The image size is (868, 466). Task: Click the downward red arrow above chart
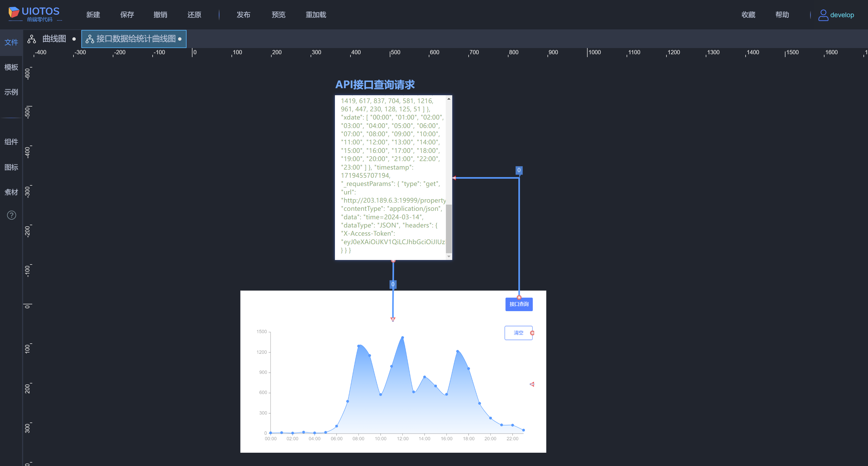point(393,319)
